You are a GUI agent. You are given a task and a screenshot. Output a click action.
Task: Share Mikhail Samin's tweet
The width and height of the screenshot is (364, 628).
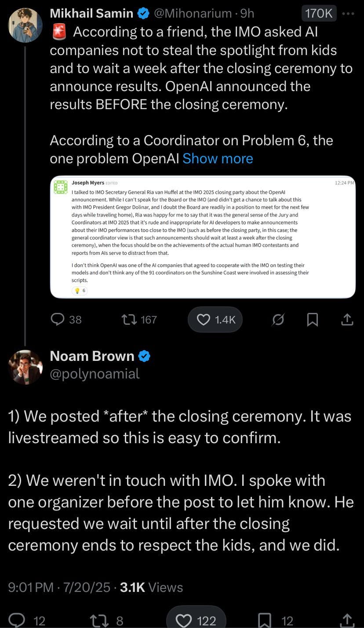click(x=346, y=320)
